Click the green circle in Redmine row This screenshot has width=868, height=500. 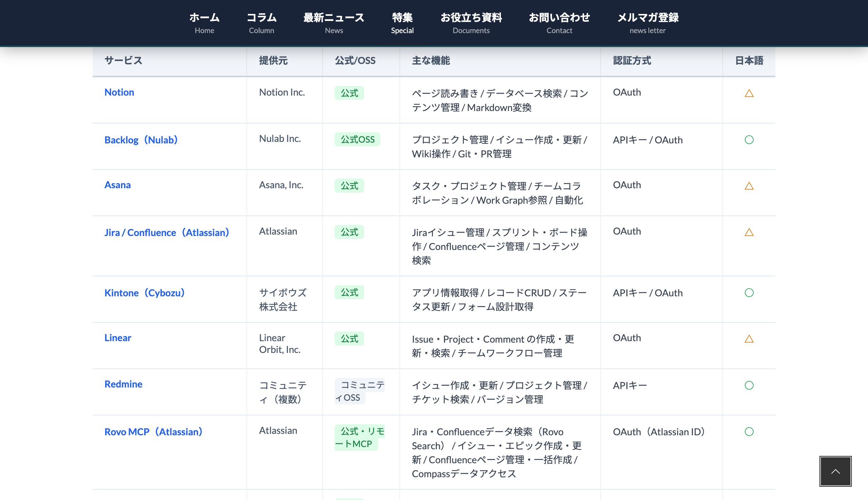[x=749, y=385]
